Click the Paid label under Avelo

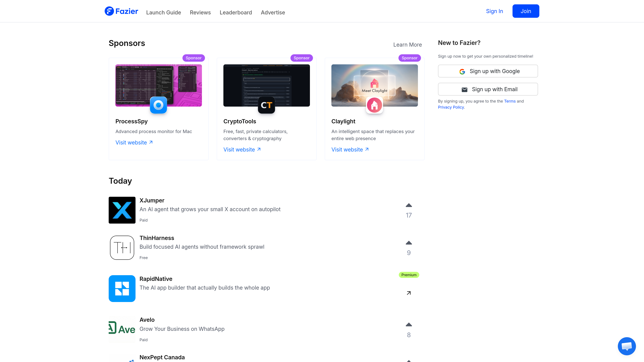coord(144,340)
